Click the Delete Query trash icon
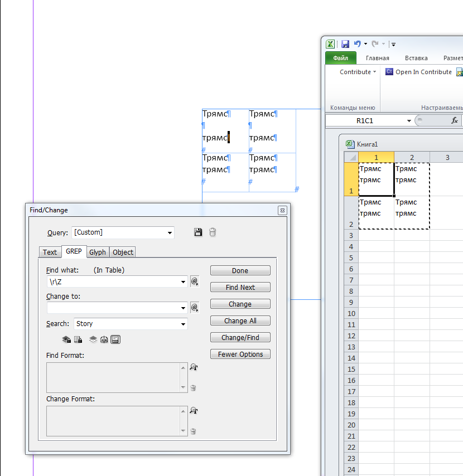This screenshot has height=476, width=463. pyautogui.click(x=213, y=232)
